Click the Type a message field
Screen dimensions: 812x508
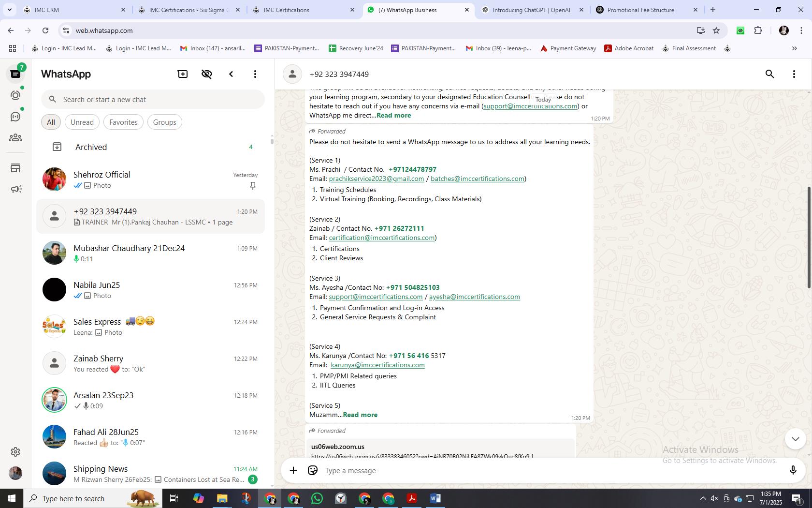tap(551, 470)
